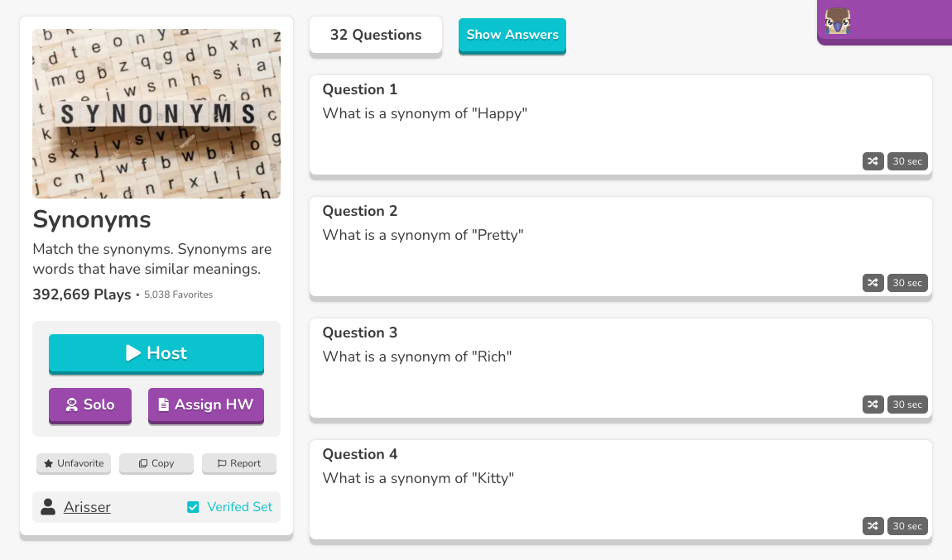The width and height of the screenshot is (952, 560).
Task: Open the 30 sec time setting on Question 1
Action: [906, 161]
